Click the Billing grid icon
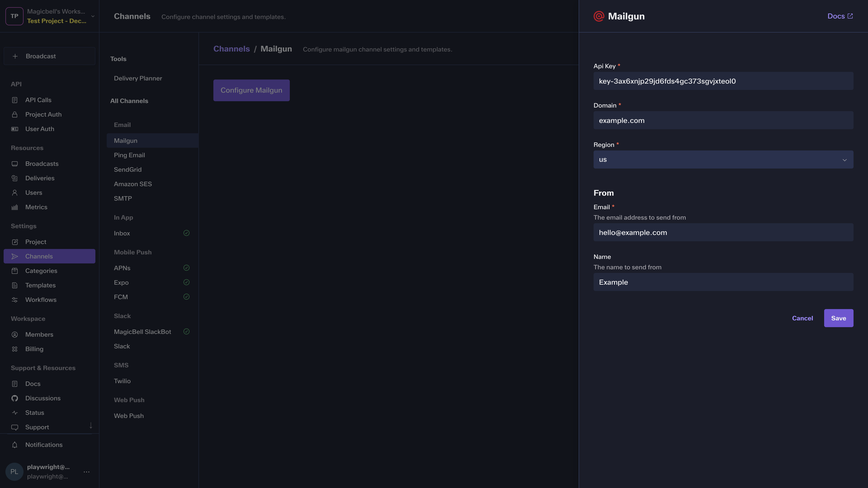 [x=14, y=349]
